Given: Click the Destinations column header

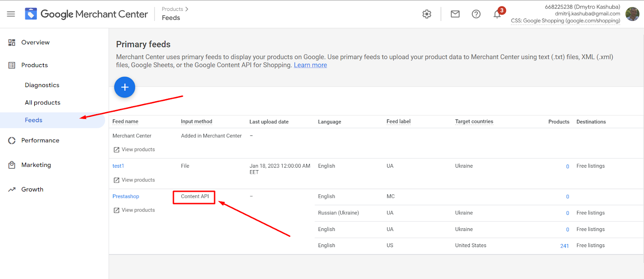Looking at the screenshot, I should pyautogui.click(x=591, y=122).
